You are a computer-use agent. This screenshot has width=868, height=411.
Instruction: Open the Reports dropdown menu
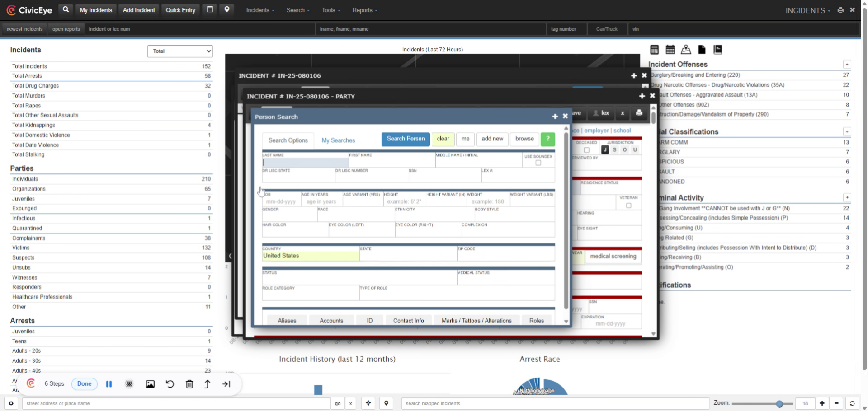pyautogui.click(x=365, y=10)
